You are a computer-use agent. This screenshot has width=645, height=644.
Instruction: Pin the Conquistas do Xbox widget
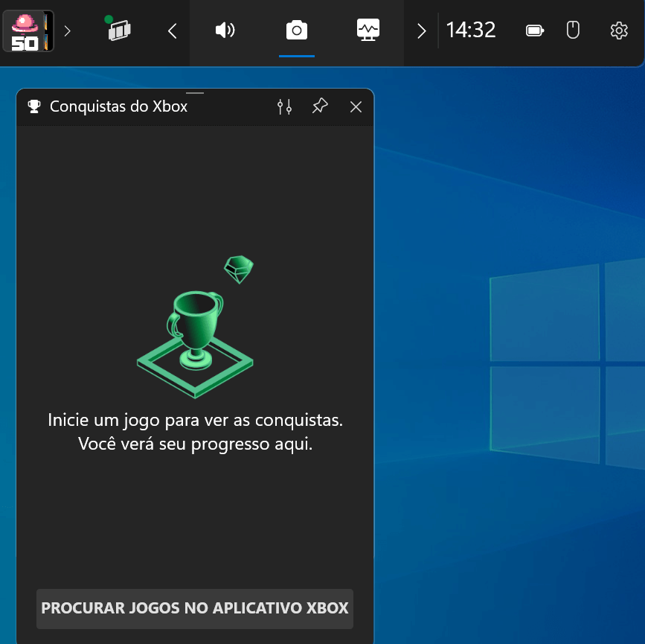(x=320, y=106)
